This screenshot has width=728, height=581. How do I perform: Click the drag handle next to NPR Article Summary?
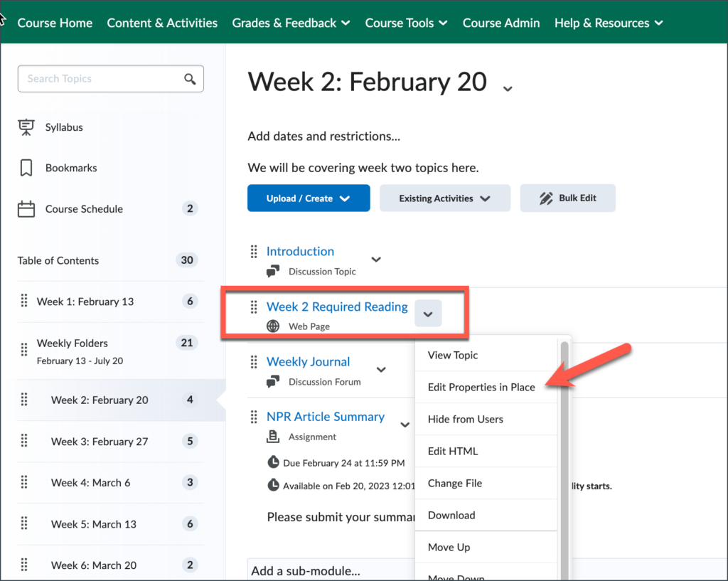pos(254,417)
